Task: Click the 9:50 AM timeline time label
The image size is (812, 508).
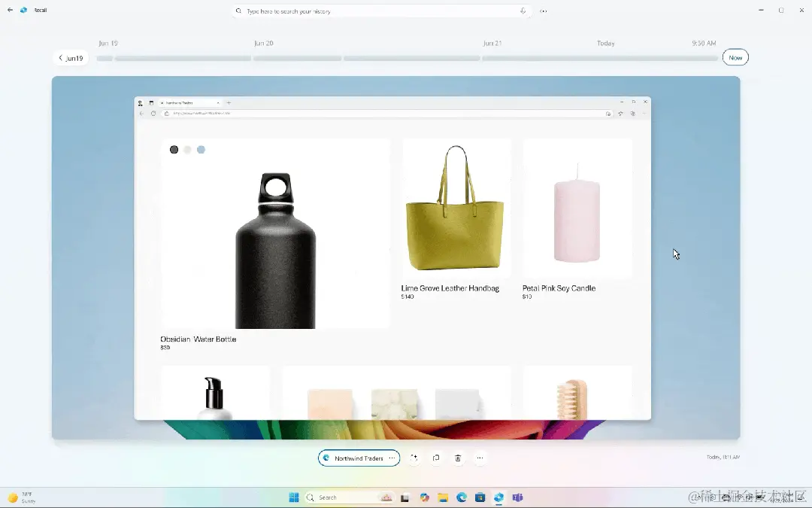Action: [704, 43]
